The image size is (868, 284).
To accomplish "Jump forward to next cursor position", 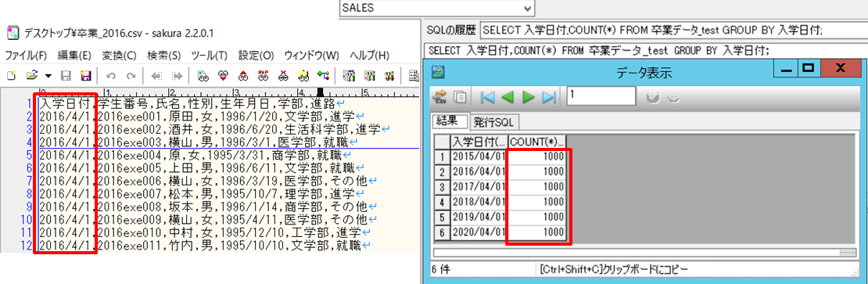I will coord(177,75).
